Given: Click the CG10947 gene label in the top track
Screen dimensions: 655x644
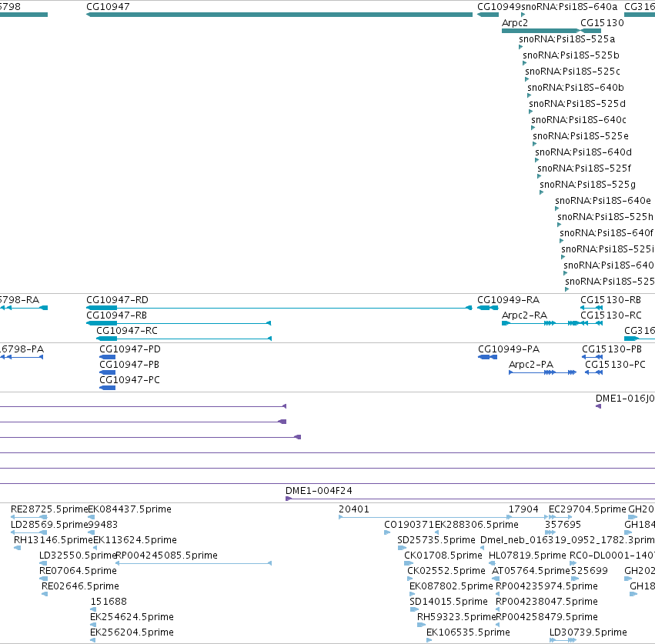Looking at the screenshot, I should pos(108,7).
